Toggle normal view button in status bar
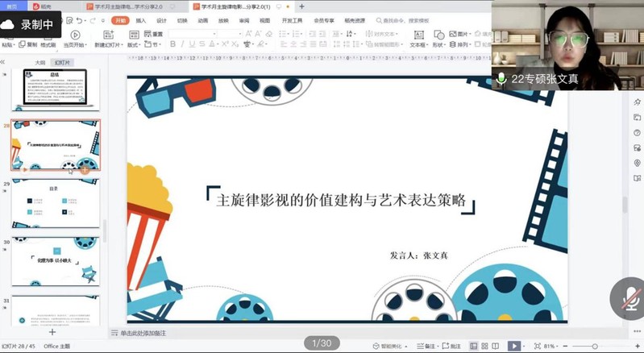The width and height of the screenshot is (644, 353). 472,346
